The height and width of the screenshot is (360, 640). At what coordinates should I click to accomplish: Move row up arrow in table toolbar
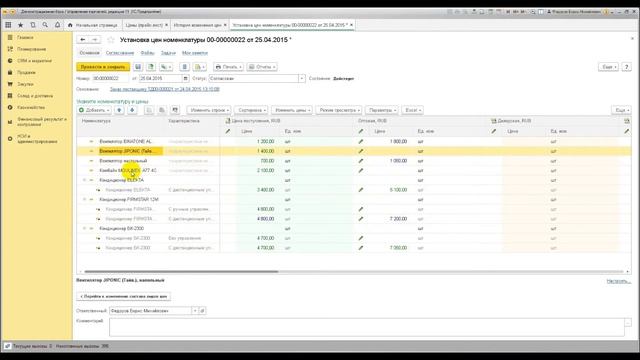pos(119,110)
